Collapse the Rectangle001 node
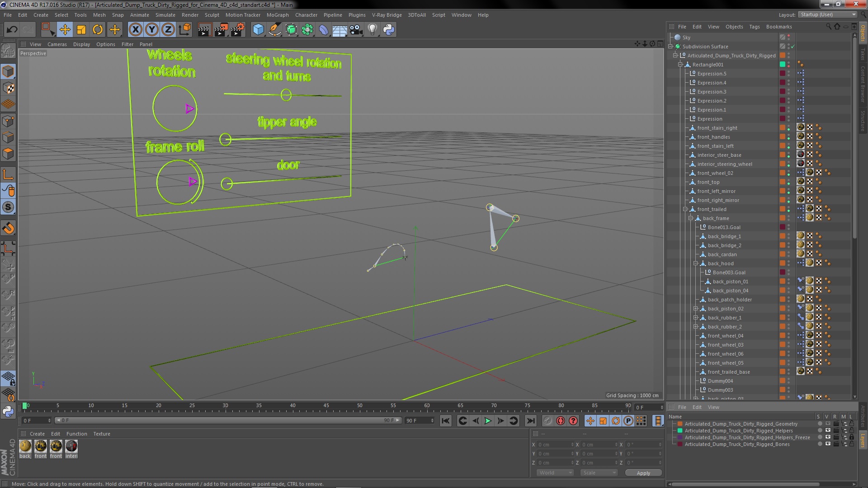868x488 pixels. pyautogui.click(x=680, y=65)
